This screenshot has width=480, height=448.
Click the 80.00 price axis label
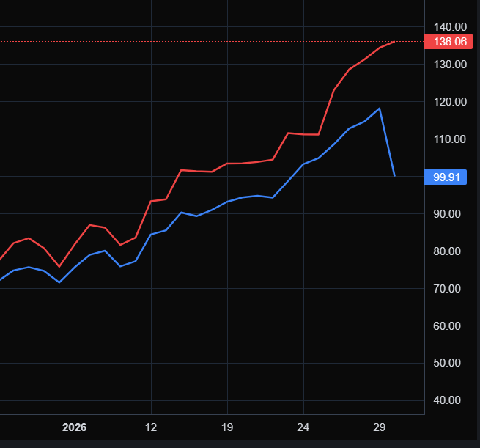click(x=447, y=251)
